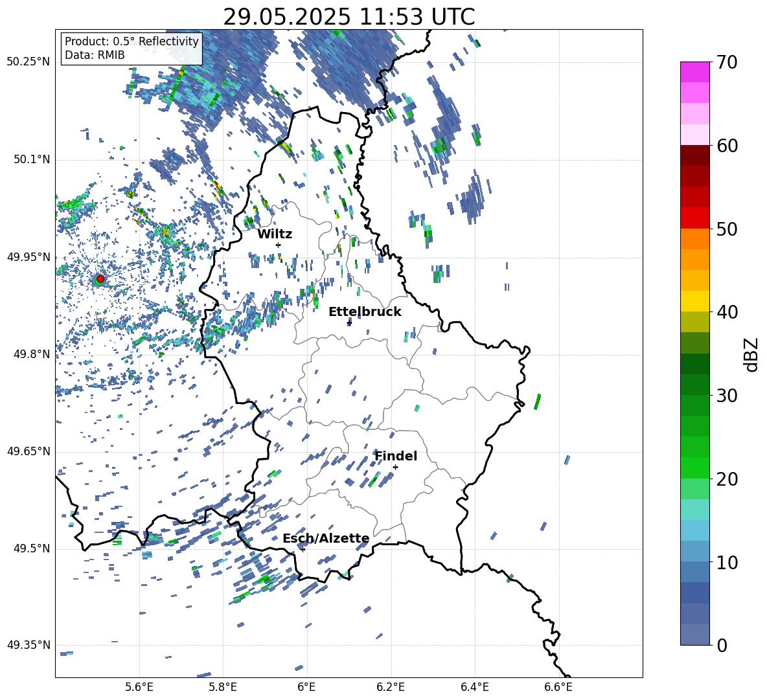Screen dimensions: 767x700
Task: Click the 49.5°N latitude label
Action: (32, 548)
